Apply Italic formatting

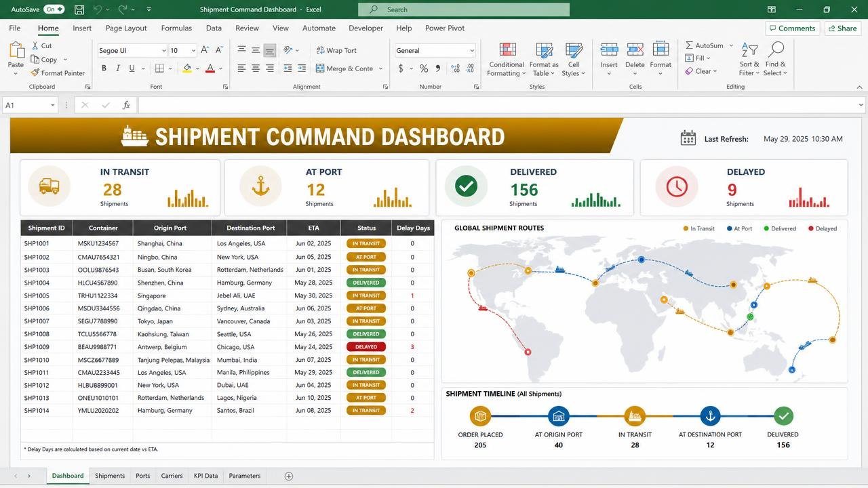point(118,68)
